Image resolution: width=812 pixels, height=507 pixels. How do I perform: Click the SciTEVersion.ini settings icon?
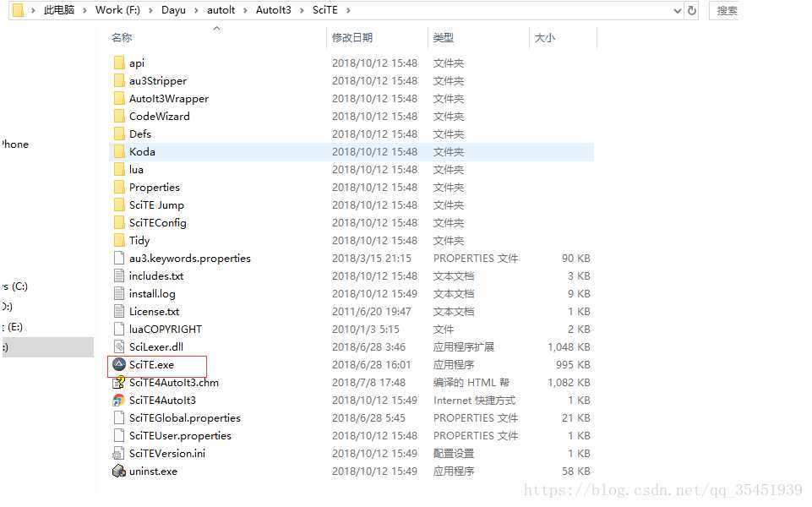(x=119, y=453)
